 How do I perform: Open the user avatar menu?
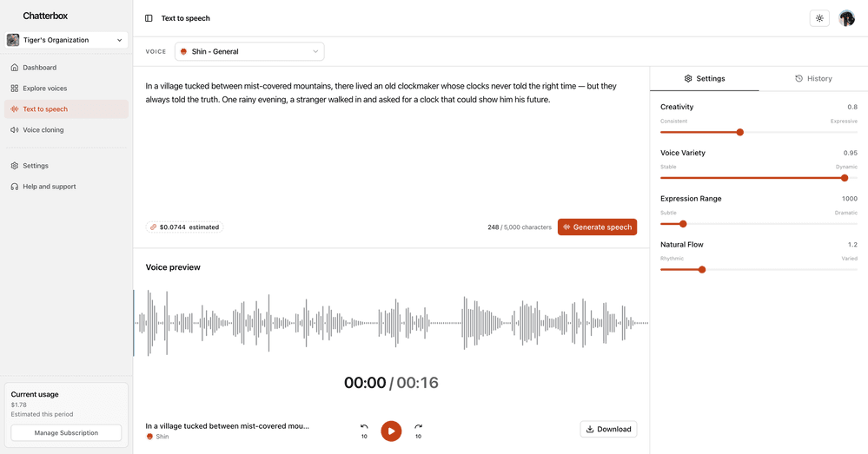pyautogui.click(x=846, y=18)
